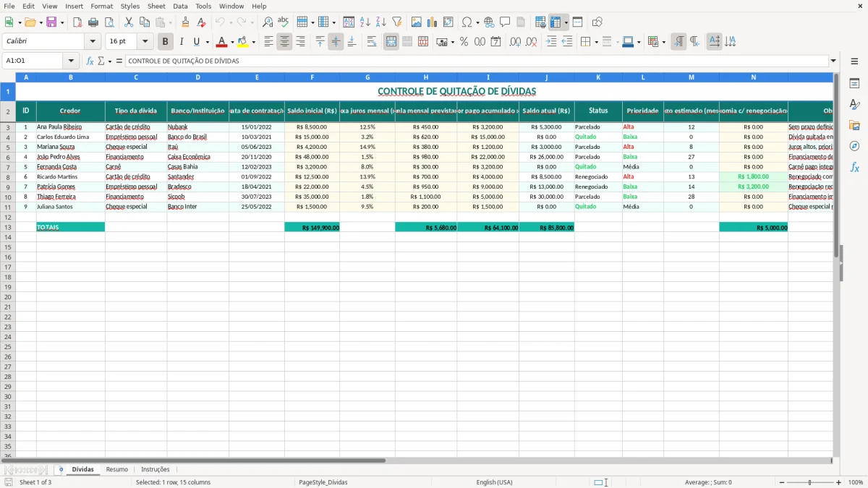The height and width of the screenshot is (488, 868).
Task: Open Freeze Rows and Columns dropdown
Action: (x=566, y=22)
